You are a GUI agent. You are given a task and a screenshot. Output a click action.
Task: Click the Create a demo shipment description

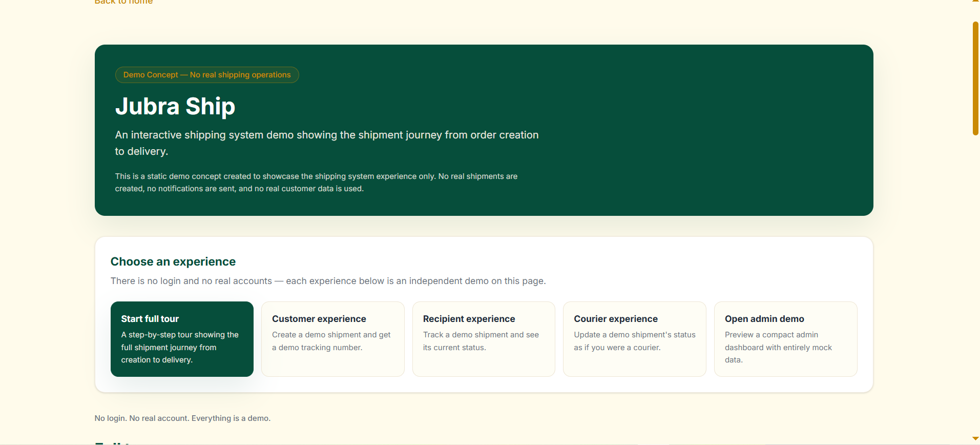[331, 341]
